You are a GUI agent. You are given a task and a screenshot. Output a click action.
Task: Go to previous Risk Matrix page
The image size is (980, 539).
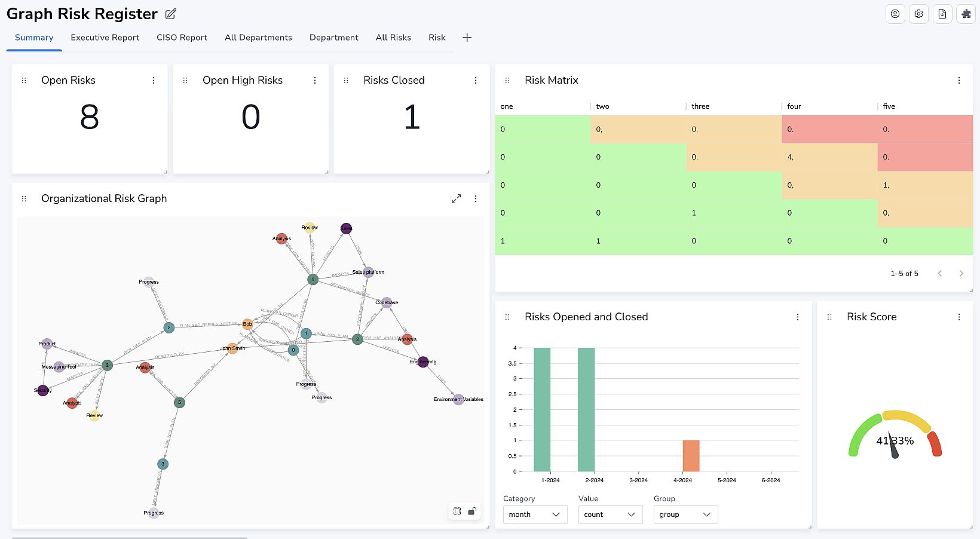(940, 273)
